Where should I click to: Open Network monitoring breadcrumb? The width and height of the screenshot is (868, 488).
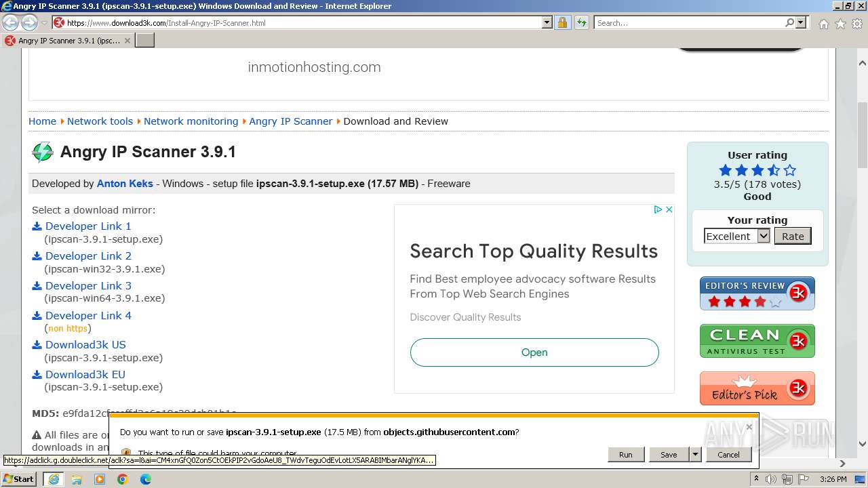coord(191,121)
